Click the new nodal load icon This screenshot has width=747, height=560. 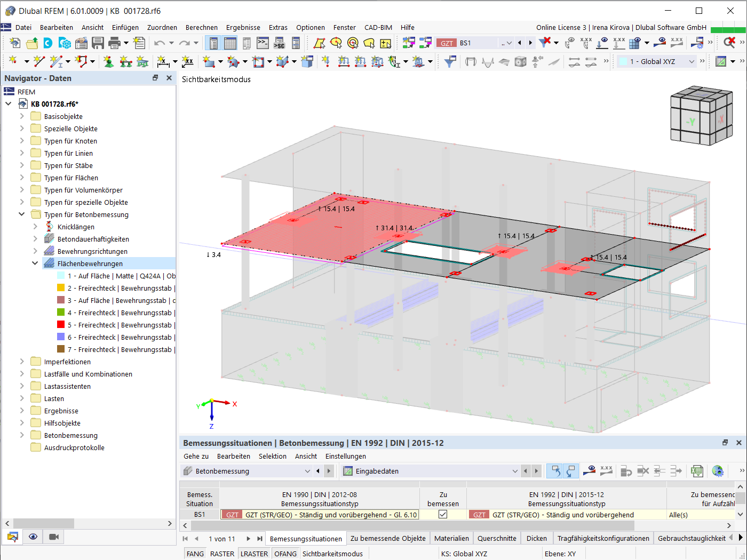click(325, 62)
